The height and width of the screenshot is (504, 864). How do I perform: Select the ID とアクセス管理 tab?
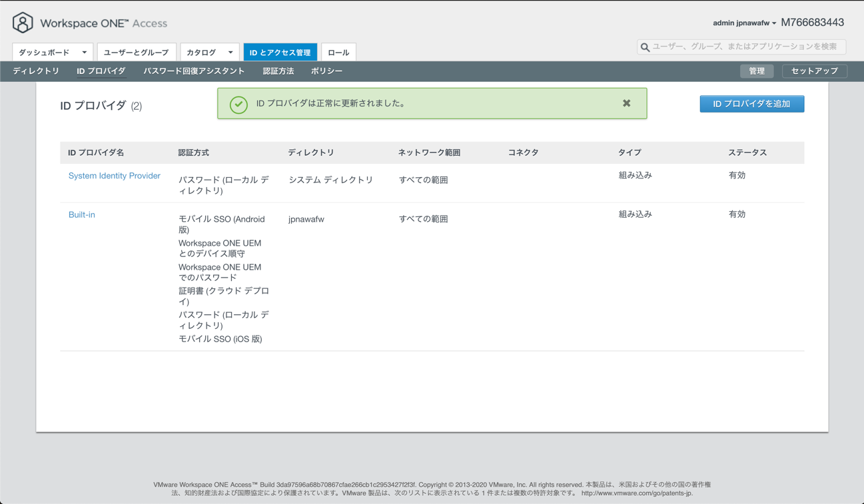point(280,52)
